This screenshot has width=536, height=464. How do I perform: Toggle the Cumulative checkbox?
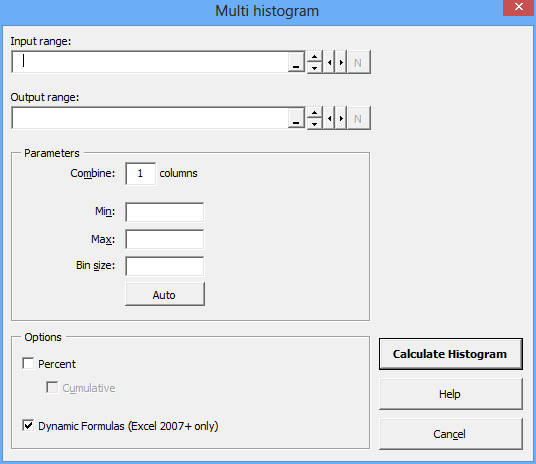tap(52, 387)
